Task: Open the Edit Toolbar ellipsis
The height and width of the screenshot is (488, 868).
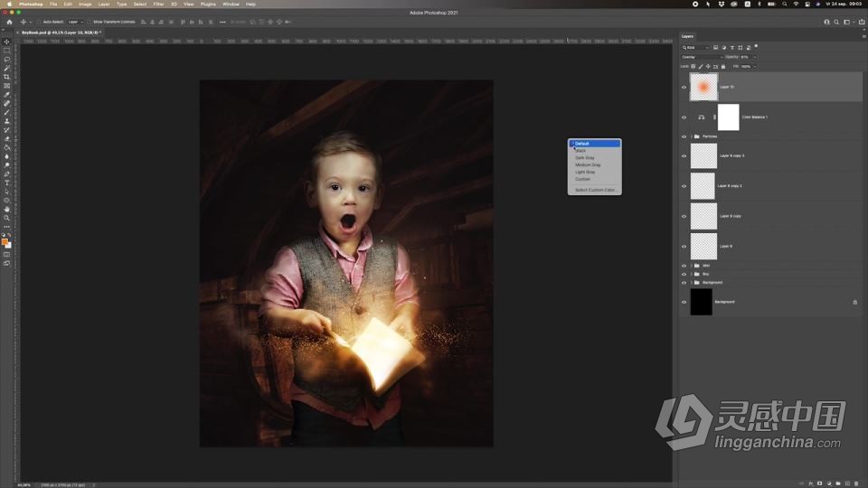Action: click(x=6, y=227)
